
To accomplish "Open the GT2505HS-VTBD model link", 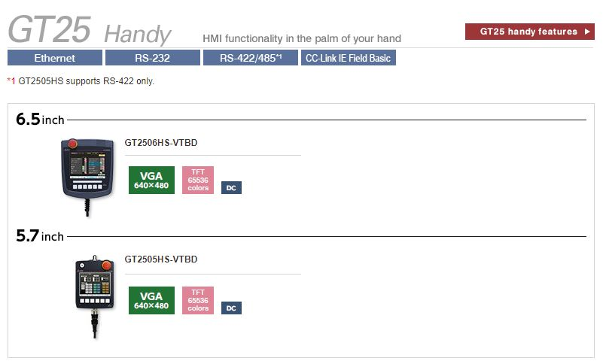I will pos(161,259).
